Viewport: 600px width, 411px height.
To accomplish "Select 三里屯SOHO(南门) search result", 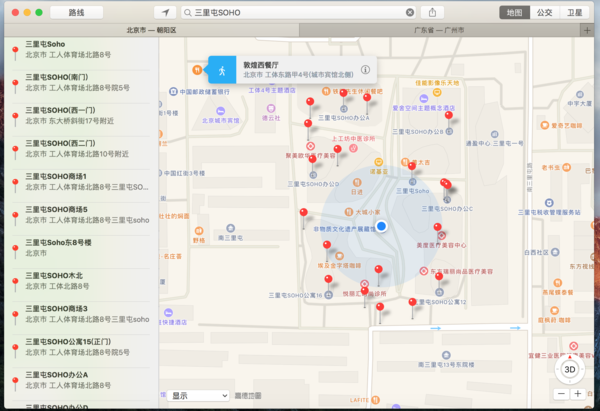I will pyautogui.click(x=80, y=82).
